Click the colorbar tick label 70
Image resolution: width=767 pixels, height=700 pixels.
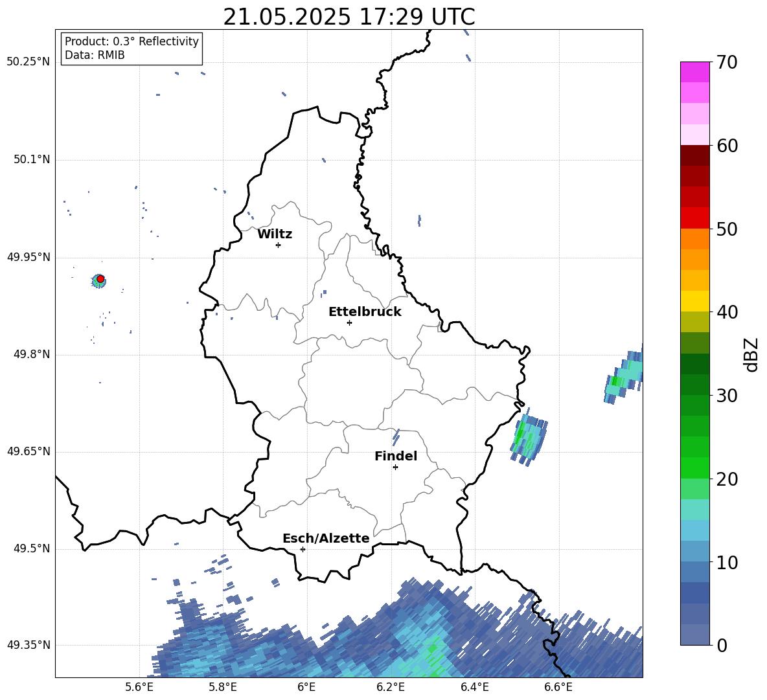click(727, 63)
